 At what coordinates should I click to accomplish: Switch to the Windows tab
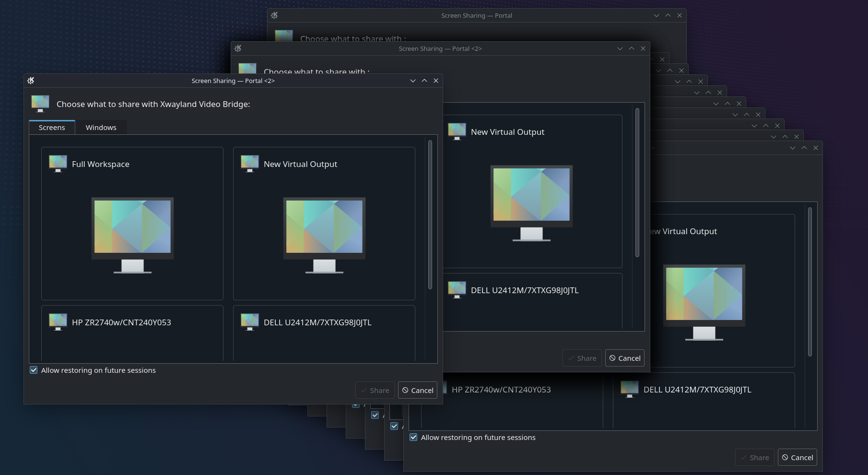click(x=101, y=128)
